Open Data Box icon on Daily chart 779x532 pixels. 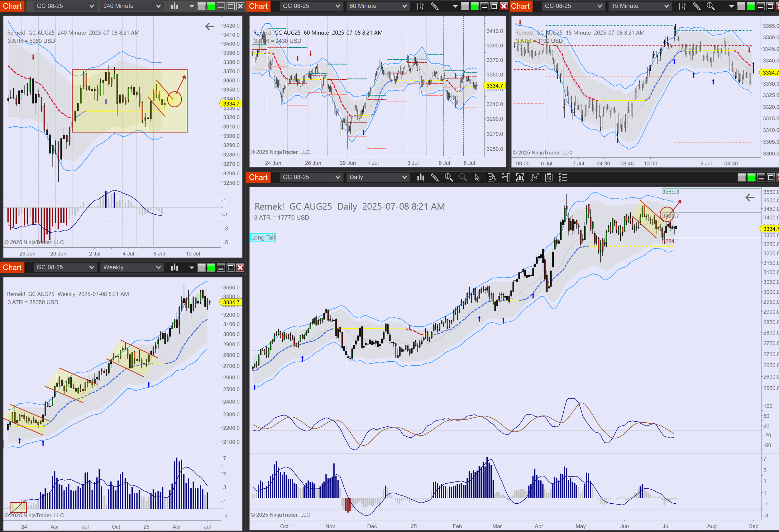[x=491, y=177]
